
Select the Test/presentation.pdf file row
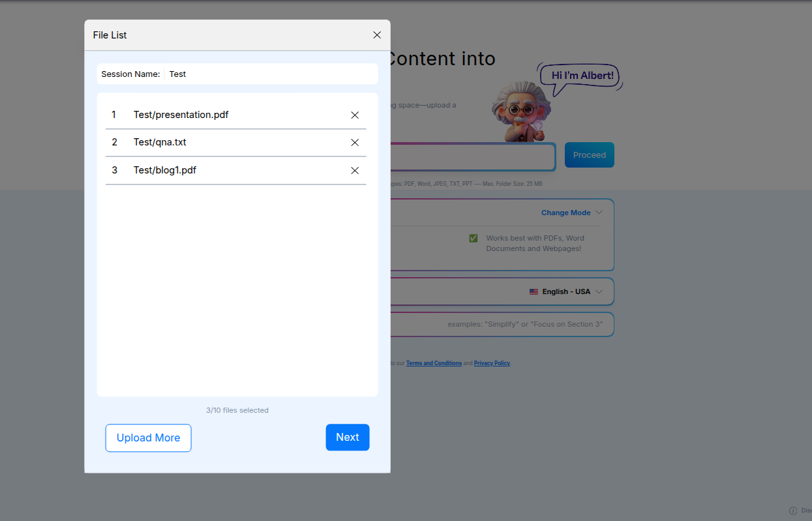(181, 115)
